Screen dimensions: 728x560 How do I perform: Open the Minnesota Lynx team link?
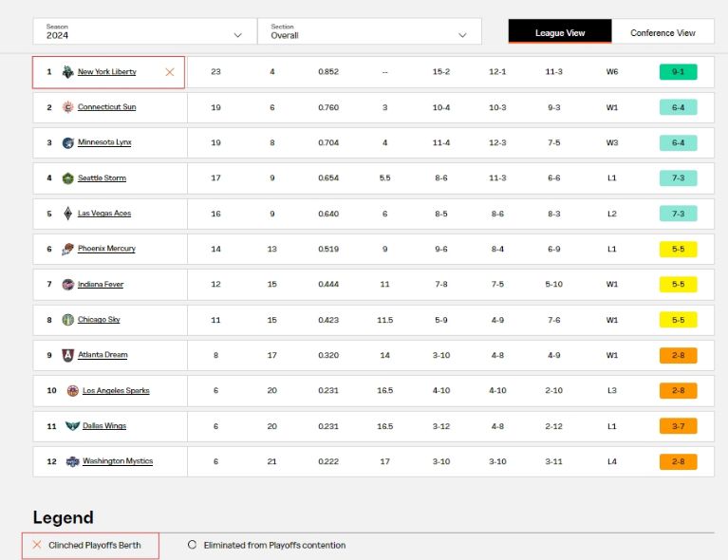(x=104, y=142)
